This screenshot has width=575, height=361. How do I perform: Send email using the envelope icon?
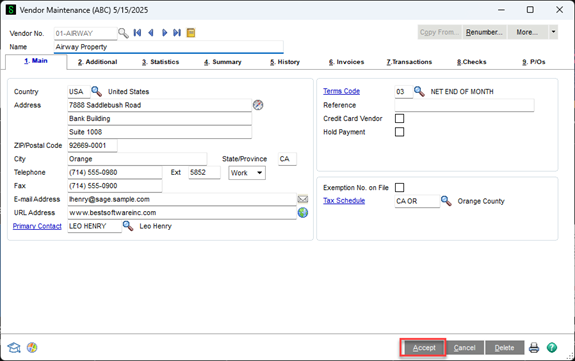[x=303, y=199]
